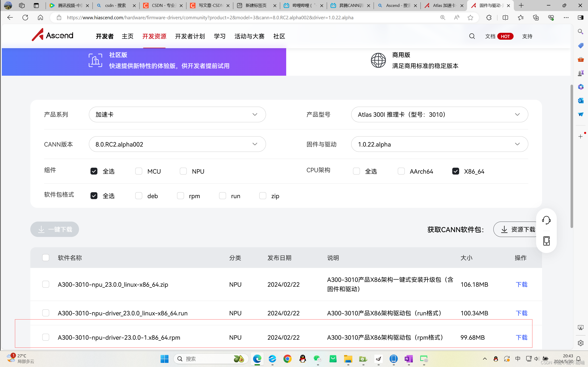Open the 学习 navigation menu
Screen dimensions: 588x367
(x=219, y=36)
